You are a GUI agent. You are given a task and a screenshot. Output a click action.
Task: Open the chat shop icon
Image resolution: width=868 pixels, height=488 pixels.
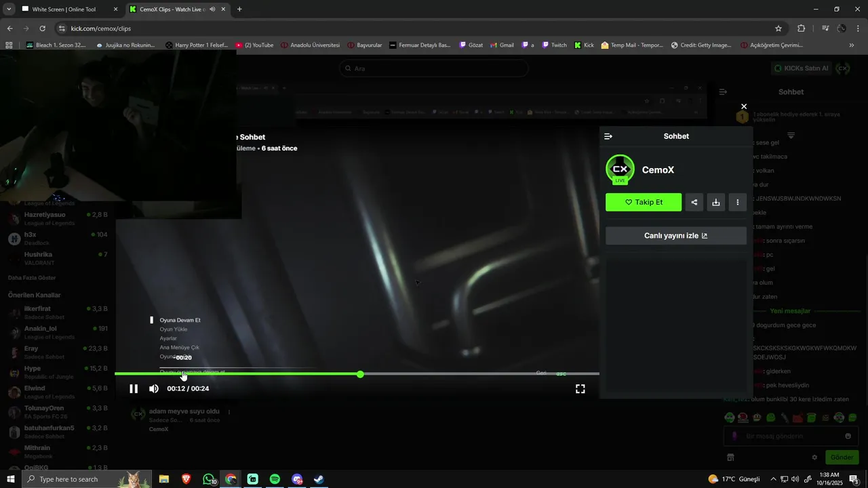click(x=730, y=457)
